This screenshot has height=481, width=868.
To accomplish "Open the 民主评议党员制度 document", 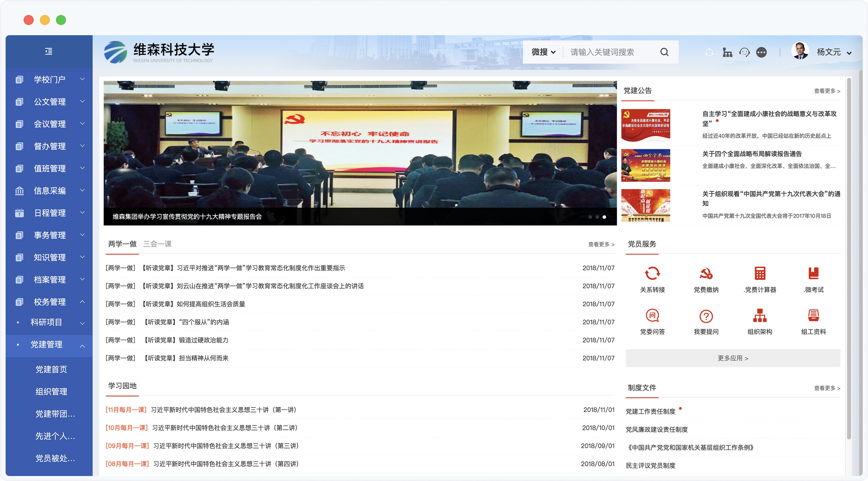I will (x=650, y=466).
